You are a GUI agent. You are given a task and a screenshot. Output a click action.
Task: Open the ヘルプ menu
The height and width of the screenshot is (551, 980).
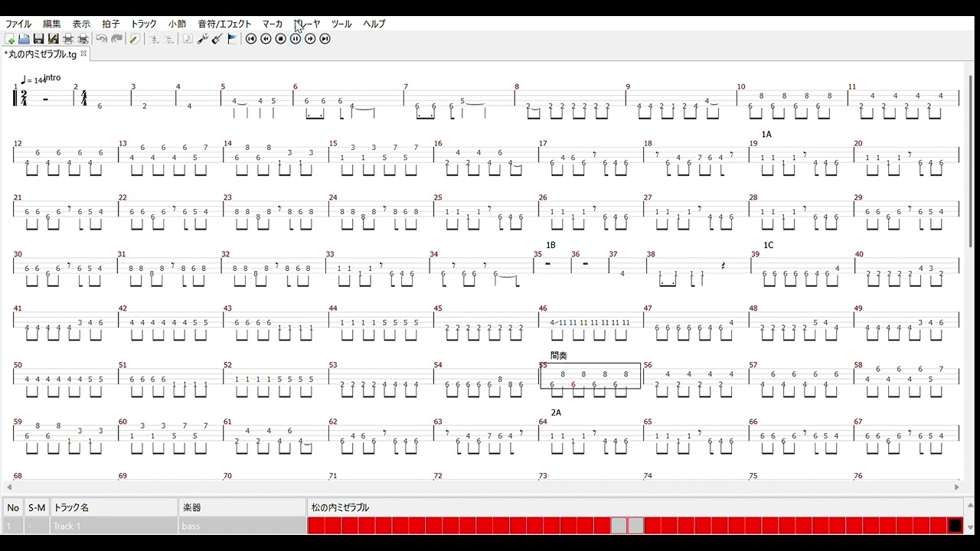coord(374,24)
